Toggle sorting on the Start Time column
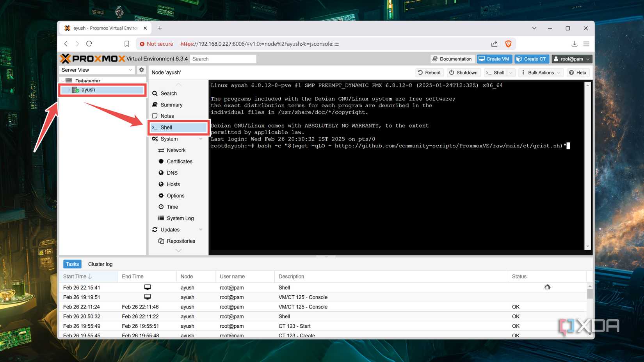644x362 pixels. tap(75, 276)
